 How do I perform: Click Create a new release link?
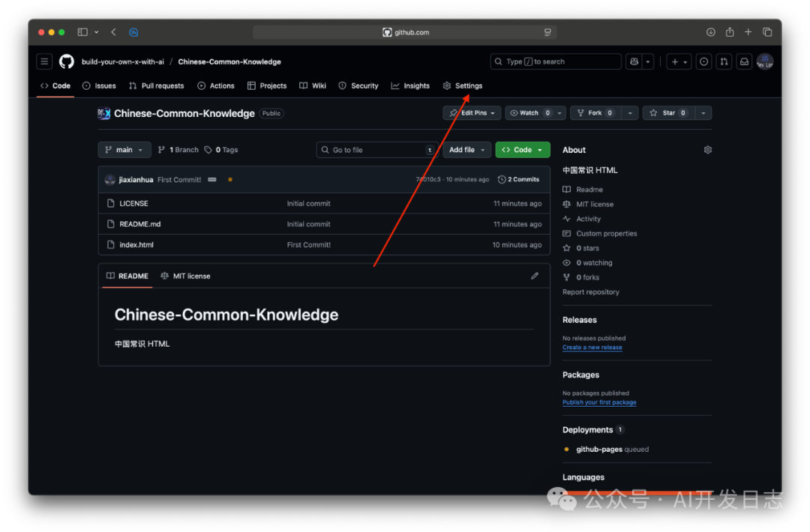pyautogui.click(x=592, y=347)
